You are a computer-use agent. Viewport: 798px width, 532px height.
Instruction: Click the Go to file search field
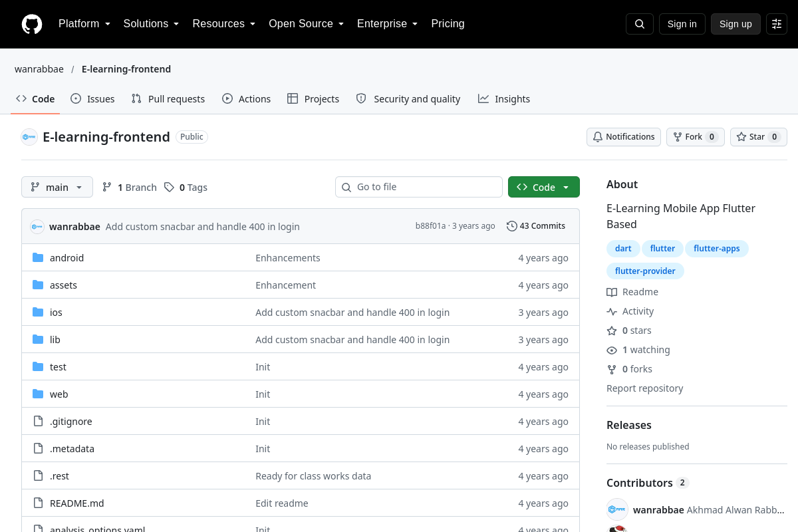click(419, 188)
